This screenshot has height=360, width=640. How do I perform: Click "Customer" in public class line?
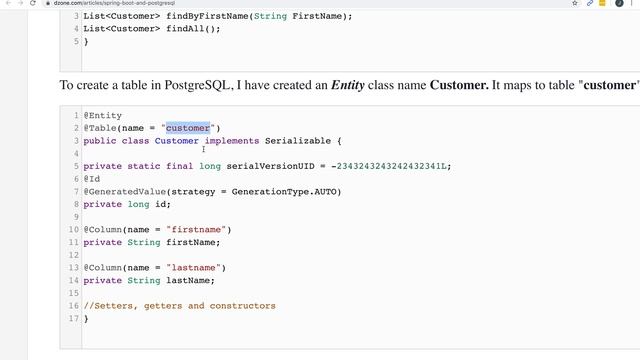176,141
